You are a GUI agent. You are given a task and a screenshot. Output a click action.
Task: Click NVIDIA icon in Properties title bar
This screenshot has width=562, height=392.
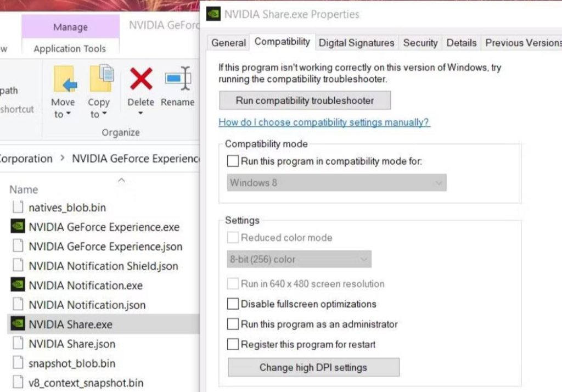pos(213,14)
